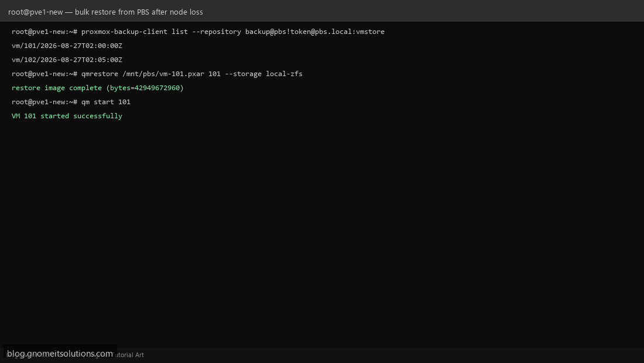644x363 pixels.
Task: Click the 'restore image complete' output line
Action: pos(97,88)
